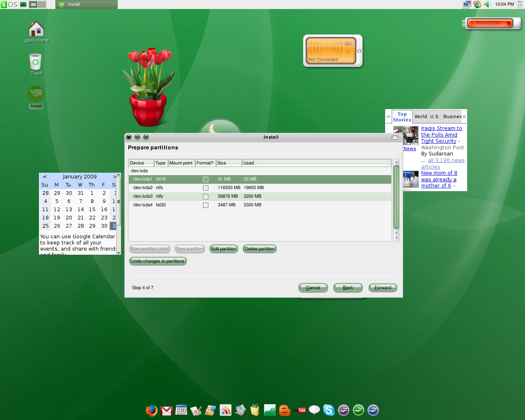525x420 pixels.
Task: Switch to the Business news tab
Action: point(452,116)
